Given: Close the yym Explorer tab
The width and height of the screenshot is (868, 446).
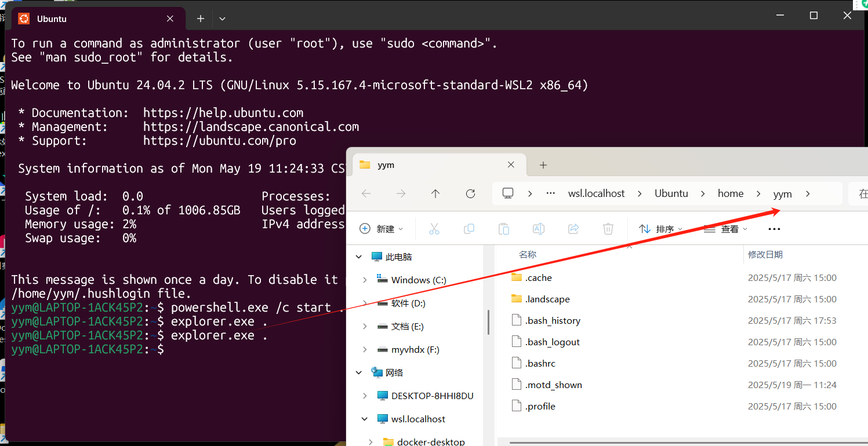Looking at the screenshot, I should (511, 165).
